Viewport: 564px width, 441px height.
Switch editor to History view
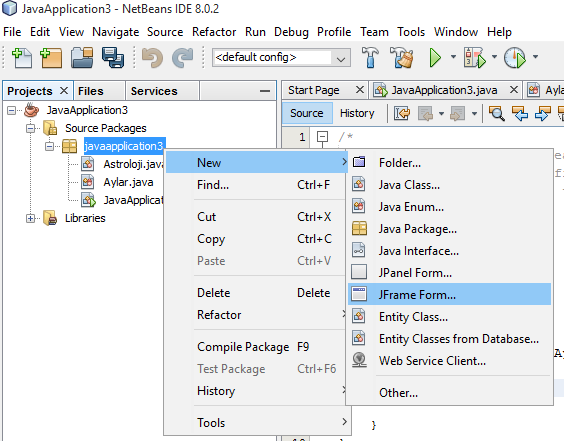[x=357, y=113]
